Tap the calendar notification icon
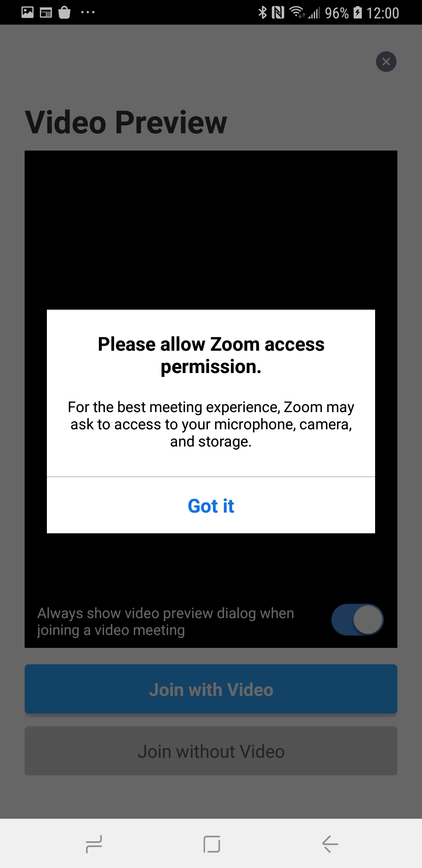 point(46,13)
